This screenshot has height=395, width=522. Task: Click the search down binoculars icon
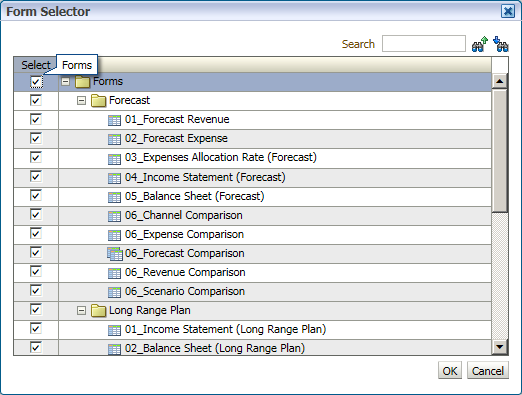click(501, 44)
